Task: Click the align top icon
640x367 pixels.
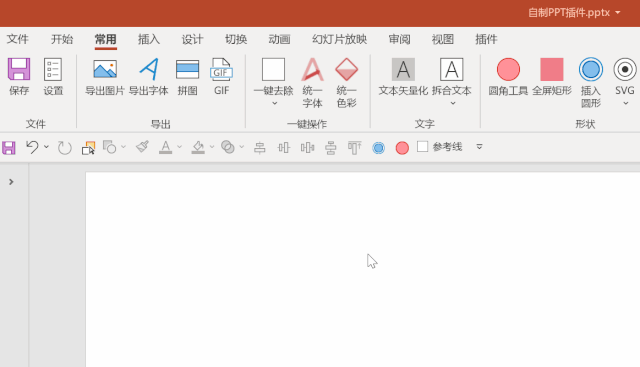Action: (x=354, y=147)
